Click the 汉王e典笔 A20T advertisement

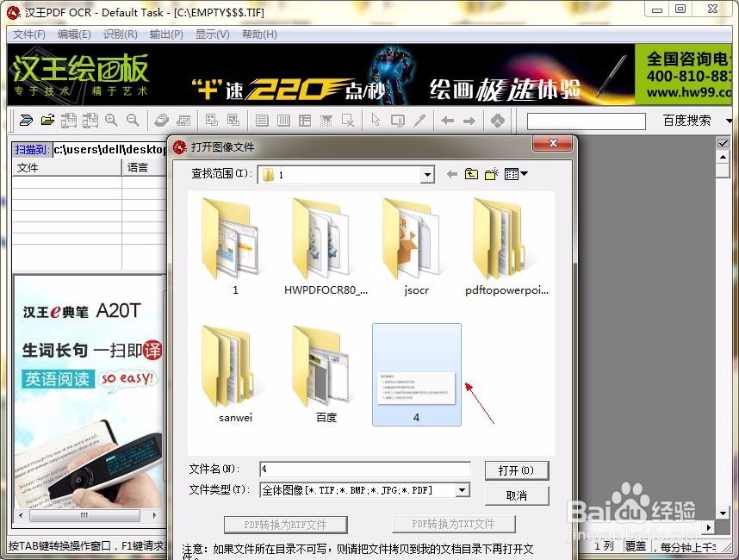[x=90, y=392]
